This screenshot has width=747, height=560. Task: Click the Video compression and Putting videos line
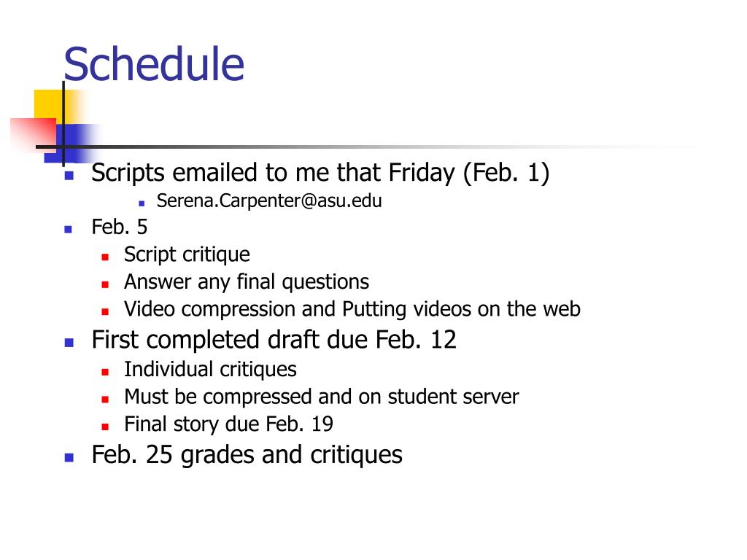pos(352,309)
